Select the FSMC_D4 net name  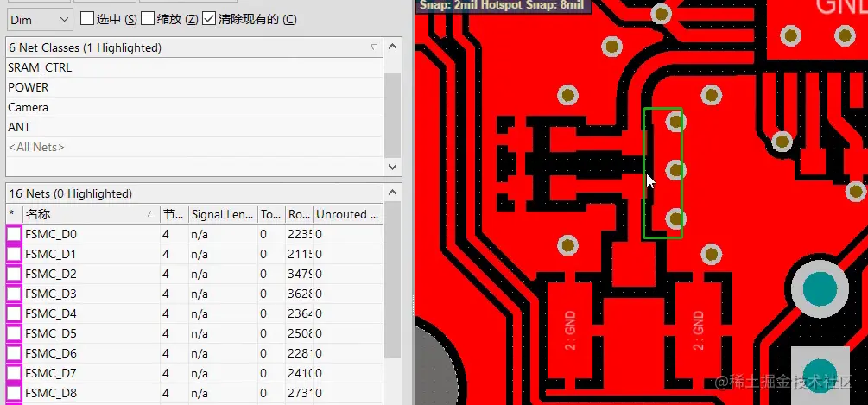click(51, 313)
